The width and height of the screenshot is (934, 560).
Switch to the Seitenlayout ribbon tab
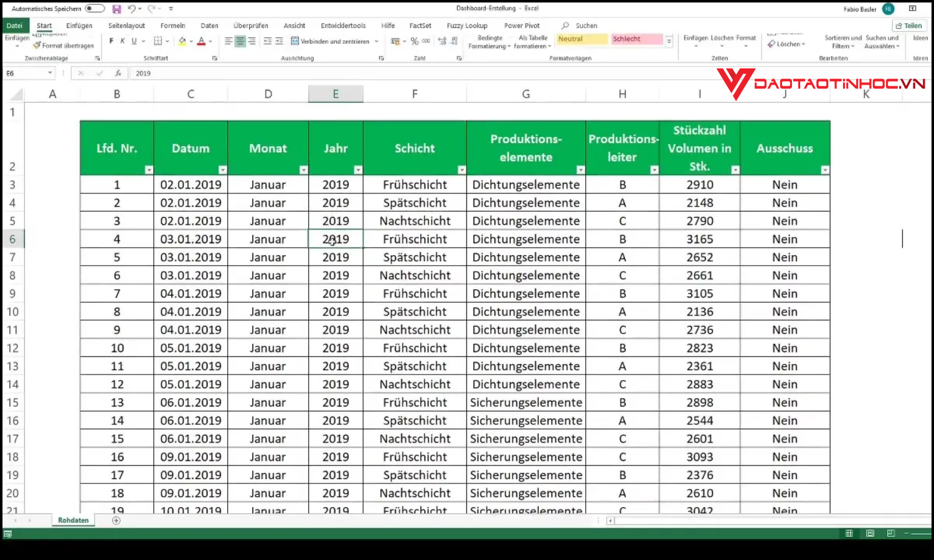tap(126, 26)
